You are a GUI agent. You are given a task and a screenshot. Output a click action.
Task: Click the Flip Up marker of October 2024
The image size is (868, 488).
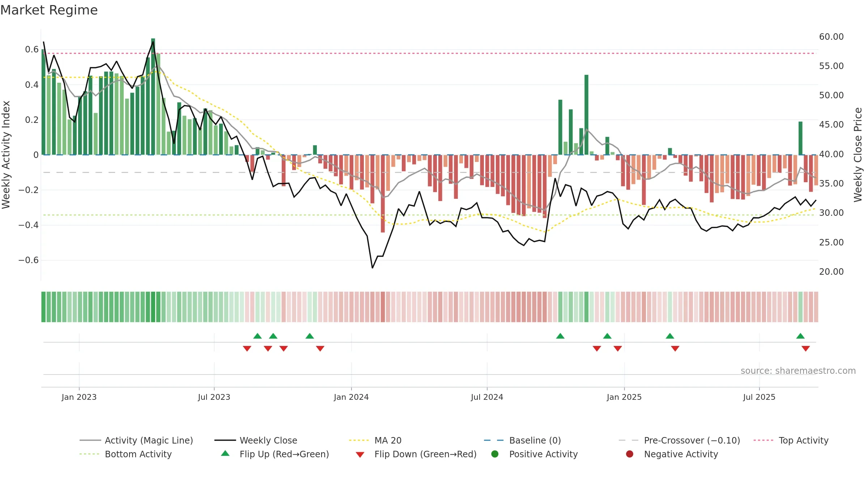pyautogui.click(x=560, y=336)
